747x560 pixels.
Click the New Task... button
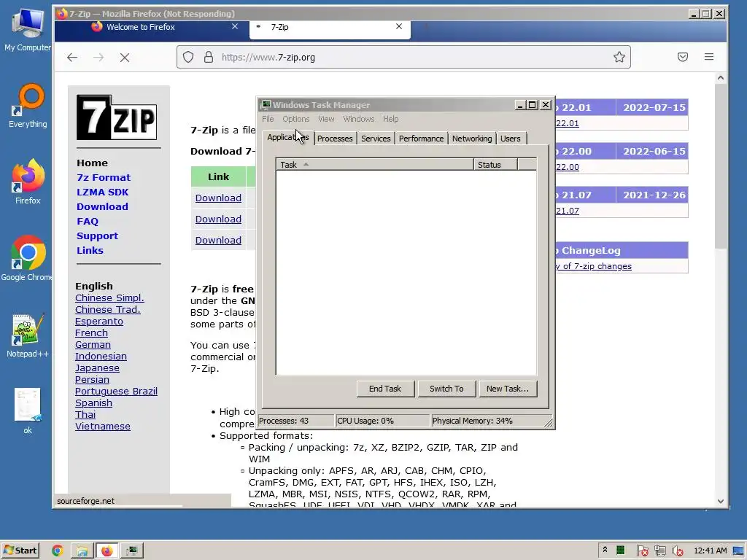(x=508, y=389)
